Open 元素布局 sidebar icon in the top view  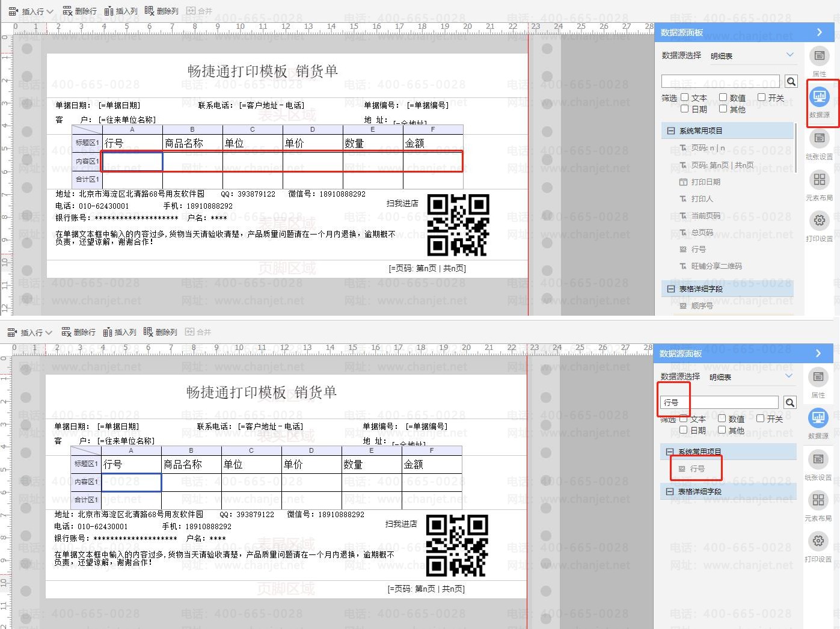[819, 179]
